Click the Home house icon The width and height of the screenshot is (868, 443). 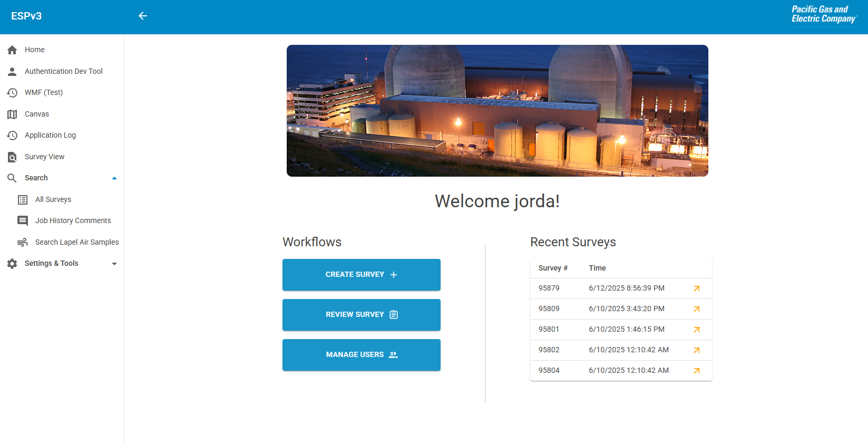pos(12,50)
